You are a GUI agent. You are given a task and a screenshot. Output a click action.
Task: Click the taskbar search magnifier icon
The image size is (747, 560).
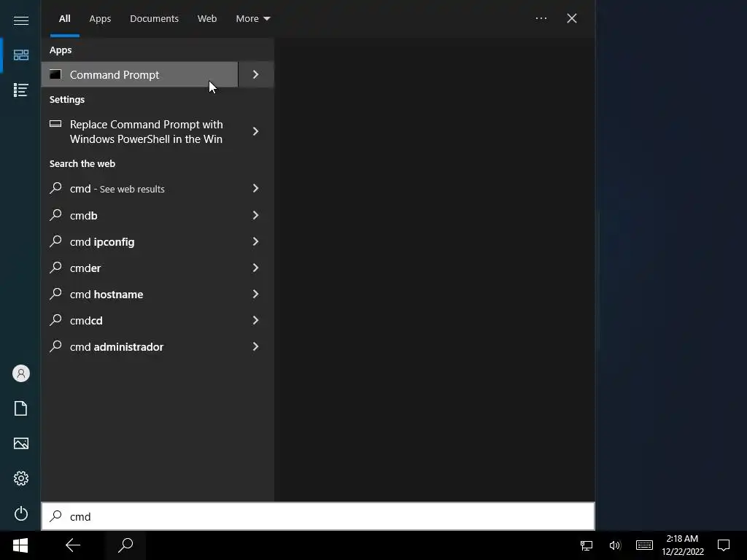click(125, 545)
